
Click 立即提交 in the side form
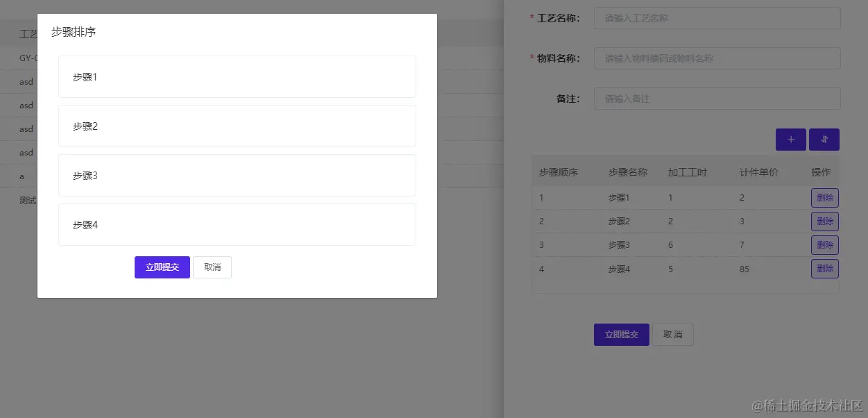[x=622, y=335]
